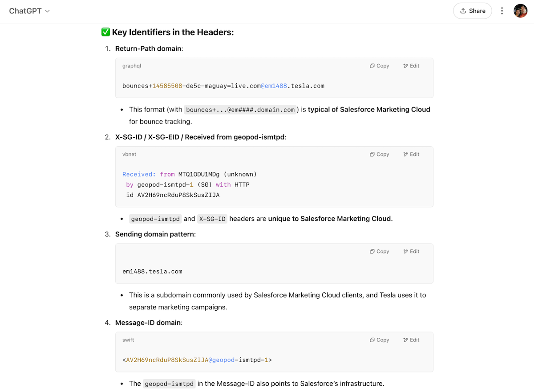Click the bounces Return-Path code text
The image size is (534, 392).
(x=223, y=86)
